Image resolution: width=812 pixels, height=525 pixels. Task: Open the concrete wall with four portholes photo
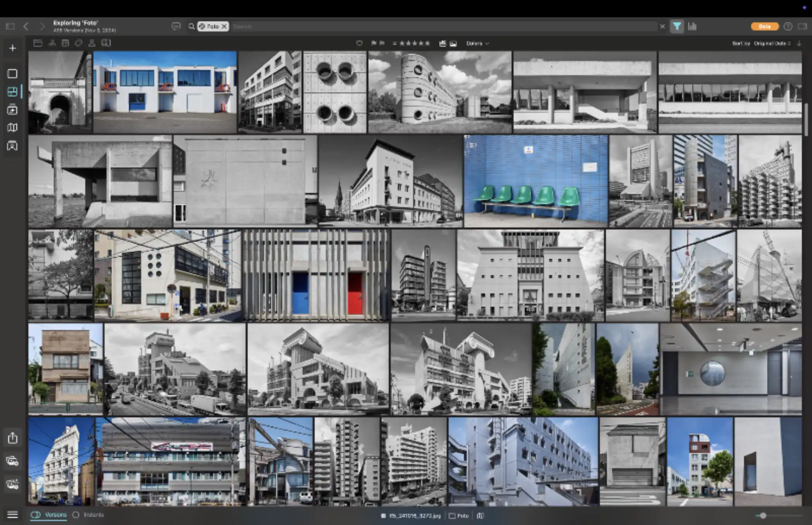click(335, 92)
